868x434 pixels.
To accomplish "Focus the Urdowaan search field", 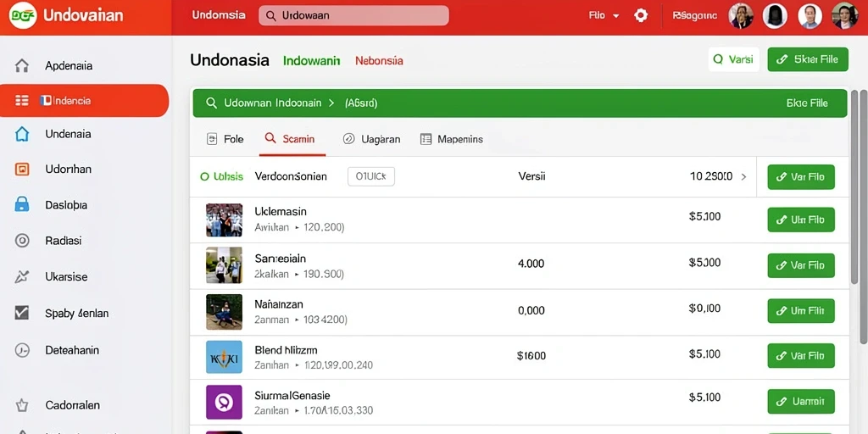I will click(353, 15).
